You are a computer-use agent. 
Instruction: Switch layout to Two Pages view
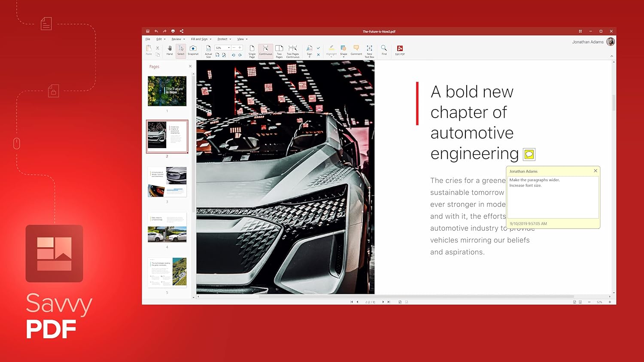tap(279, 49)
